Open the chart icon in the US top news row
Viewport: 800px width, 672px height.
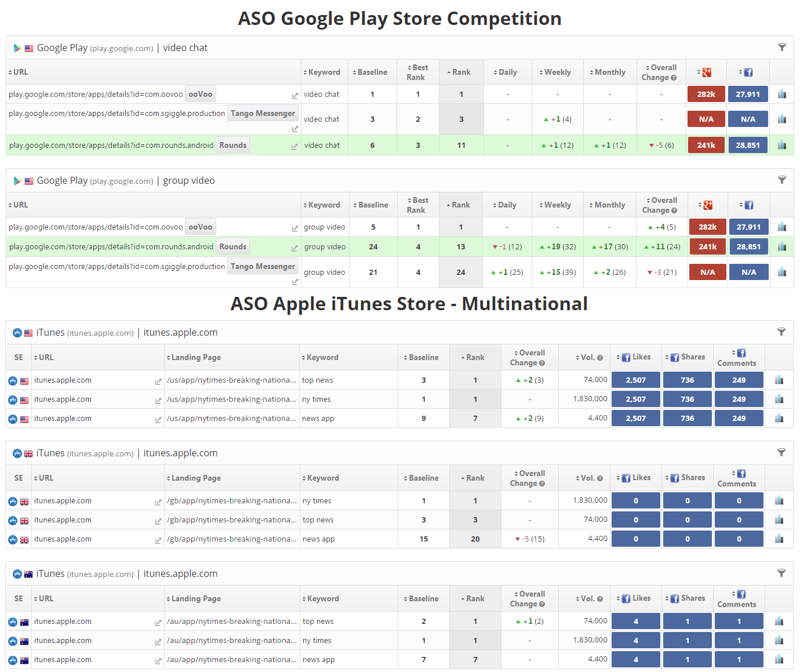coord(779,380)
